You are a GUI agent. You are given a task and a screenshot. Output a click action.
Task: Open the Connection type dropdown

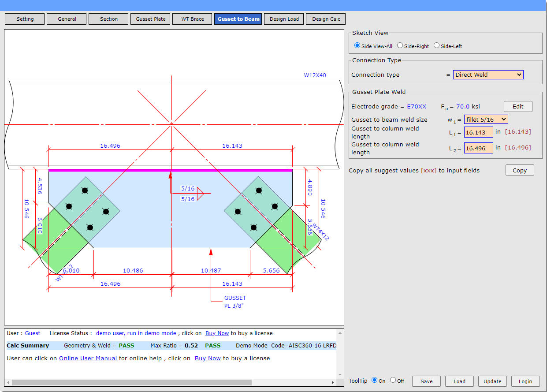click(488, 75)
